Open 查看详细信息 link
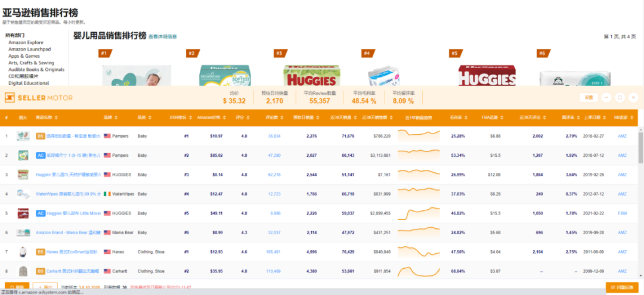 click(x=163, y=36)
